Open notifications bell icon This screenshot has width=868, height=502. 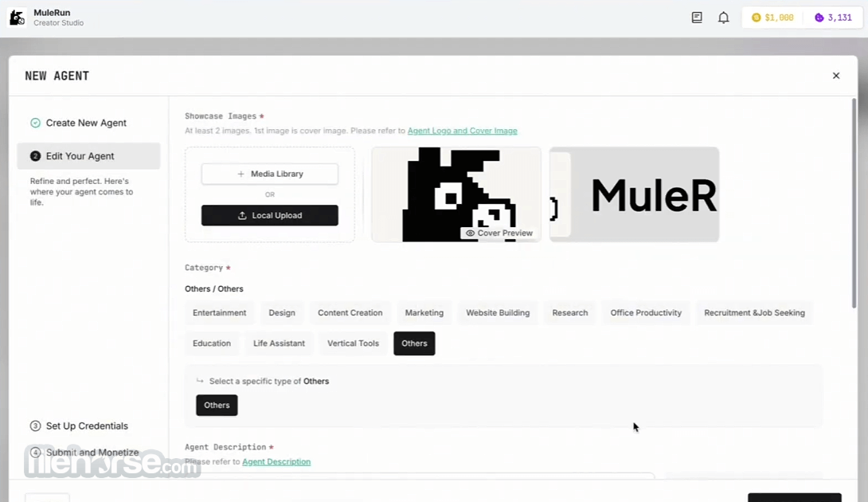724,18
